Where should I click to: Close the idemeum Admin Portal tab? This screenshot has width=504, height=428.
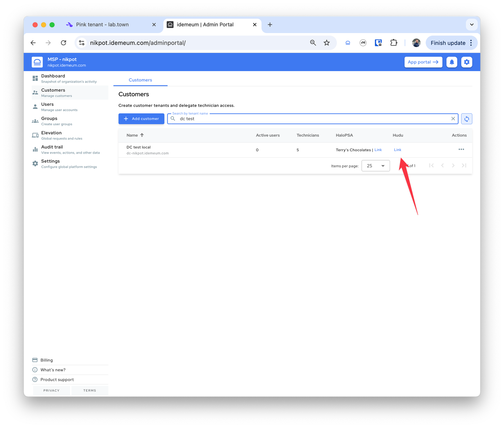tap(255, 25)
